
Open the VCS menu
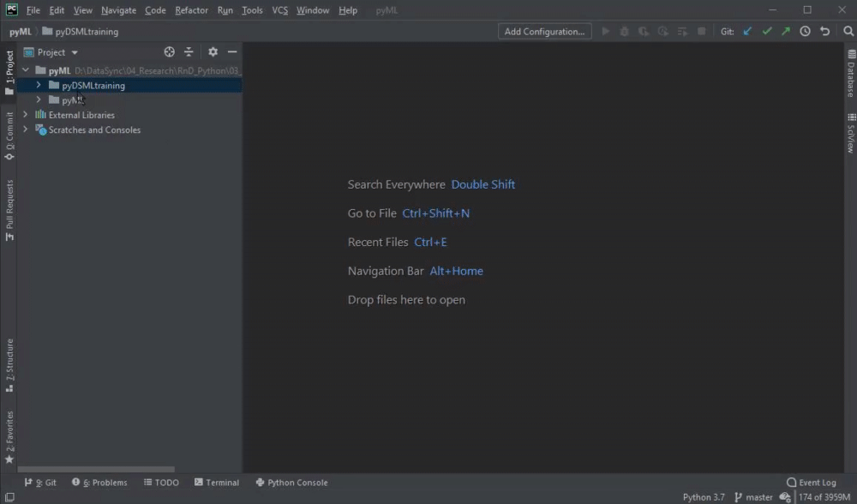click(280, 9)
